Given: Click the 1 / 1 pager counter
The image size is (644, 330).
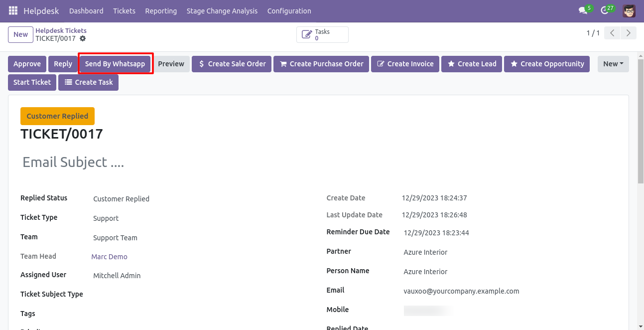Looking at the screenshot, I should [x=593, y=33].
